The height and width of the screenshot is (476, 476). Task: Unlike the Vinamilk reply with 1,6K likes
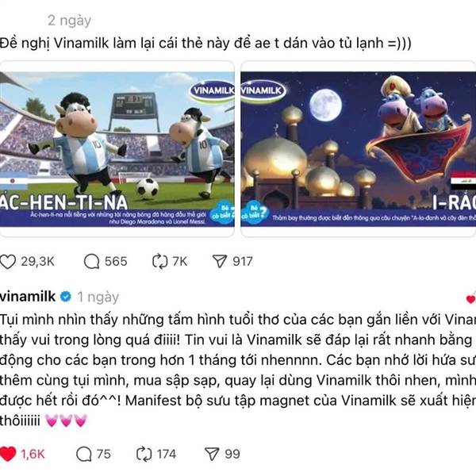(x=8, y=454)
